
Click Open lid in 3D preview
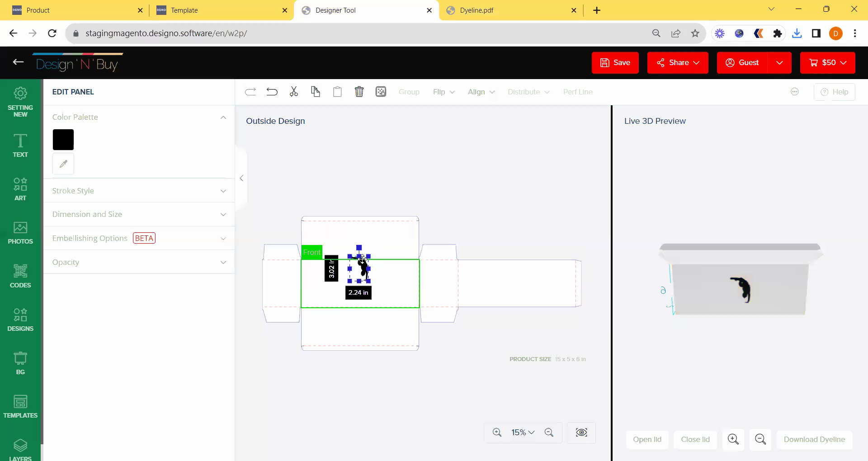click(647, 439)
